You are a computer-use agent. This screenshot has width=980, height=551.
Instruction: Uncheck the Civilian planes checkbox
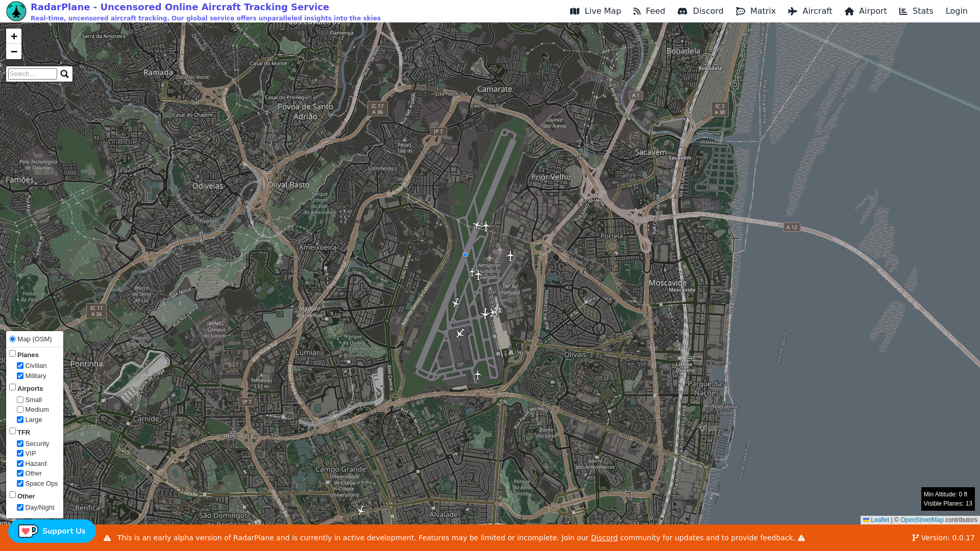(20, 366)
